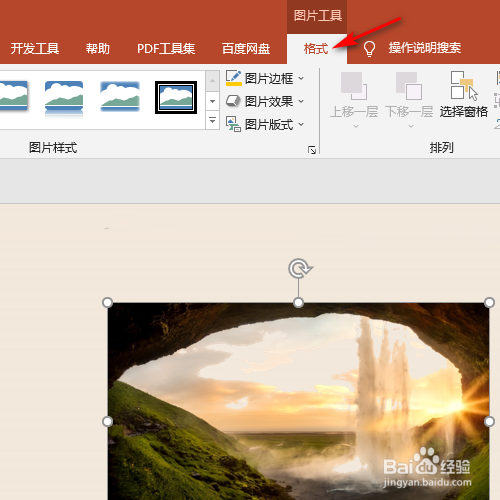The height and width of the screenshot is (500, 500).
Task: Open the 选择窗格 (selection pane)
Action: coord(464,95)
